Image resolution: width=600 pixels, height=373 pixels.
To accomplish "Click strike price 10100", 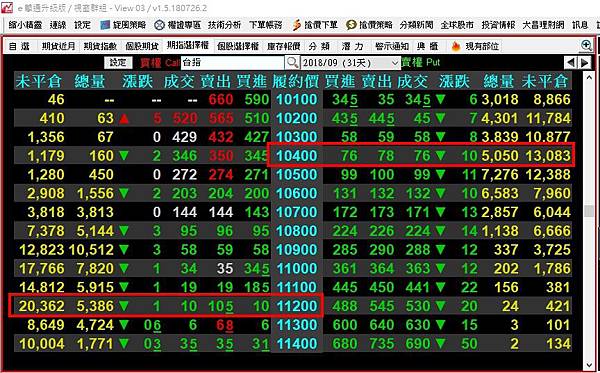I will [297, 99].
